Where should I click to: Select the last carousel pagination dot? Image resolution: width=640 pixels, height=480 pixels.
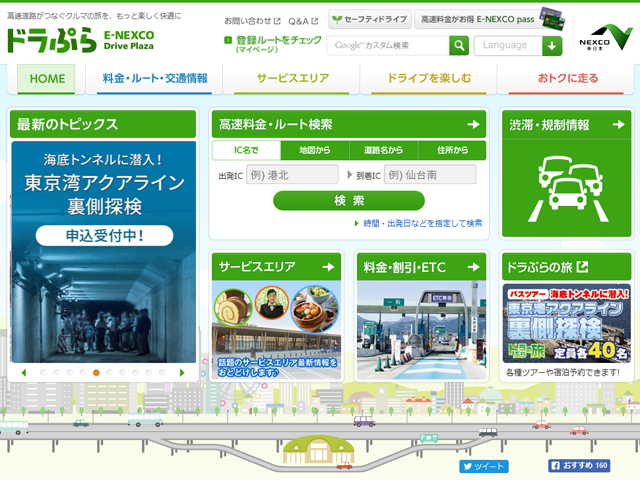point(163,373)
